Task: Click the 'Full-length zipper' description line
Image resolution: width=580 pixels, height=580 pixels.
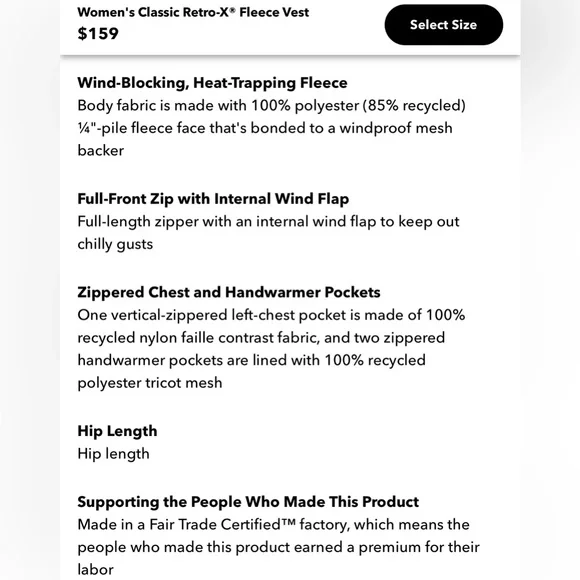Action: tap(268, 222)
